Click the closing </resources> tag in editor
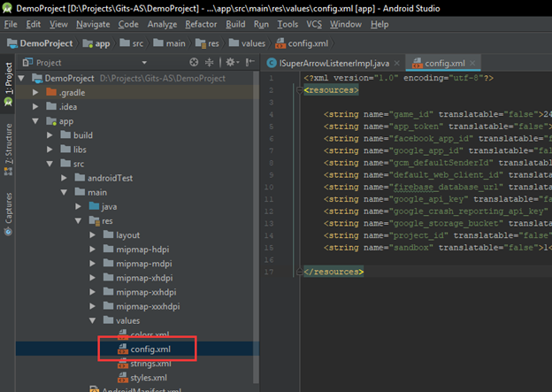552x392 pixels. coord(333,272)
